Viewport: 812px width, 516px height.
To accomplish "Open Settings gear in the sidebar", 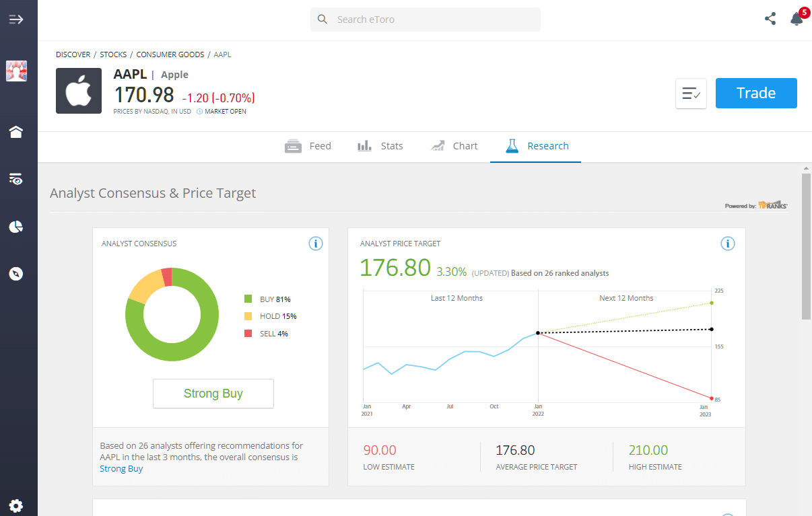I will tap(16, 505).
